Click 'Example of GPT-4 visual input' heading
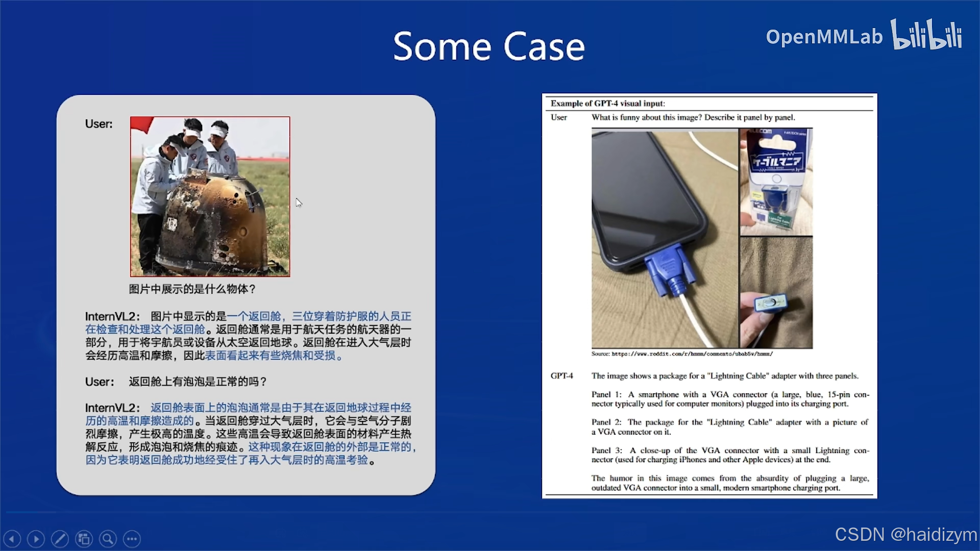980x551 pixels. click(607, 104)
